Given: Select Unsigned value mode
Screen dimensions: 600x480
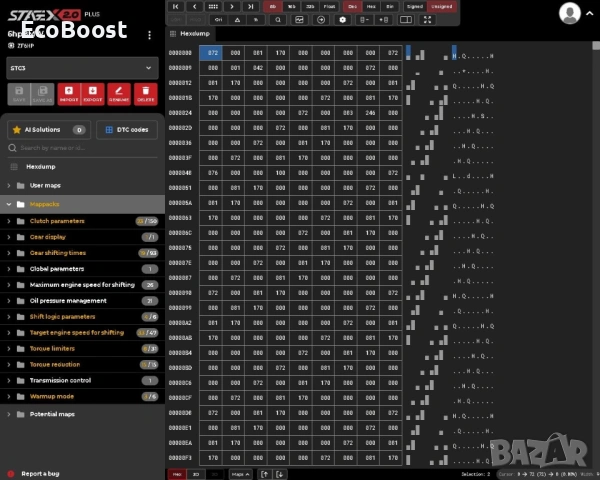Looking at the screenshot, I should pyautogui.click(x=442, y=7).
